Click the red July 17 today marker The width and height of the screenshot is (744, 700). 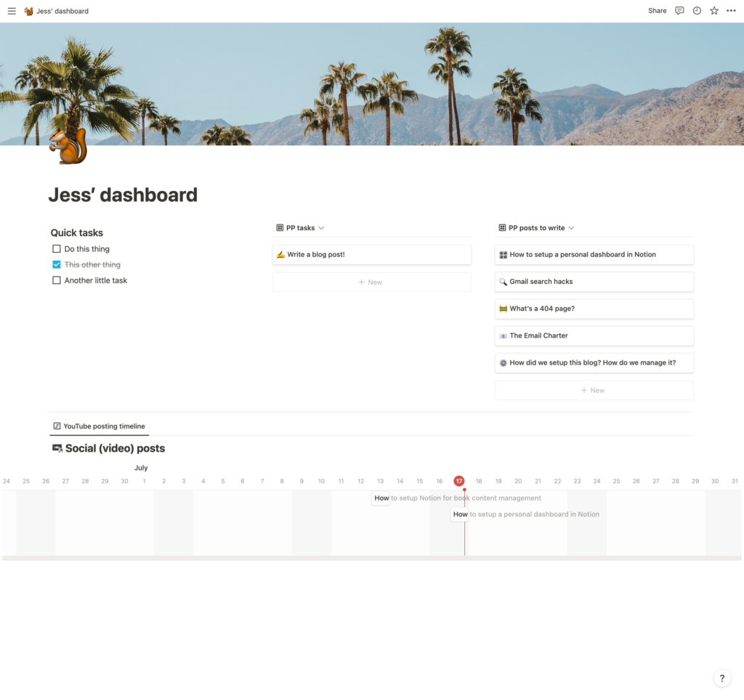click(458, 481)
